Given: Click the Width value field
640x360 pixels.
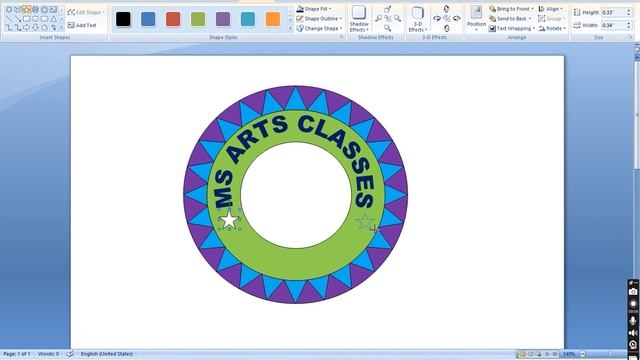Looking at the screenshot, I should [613, 25].
